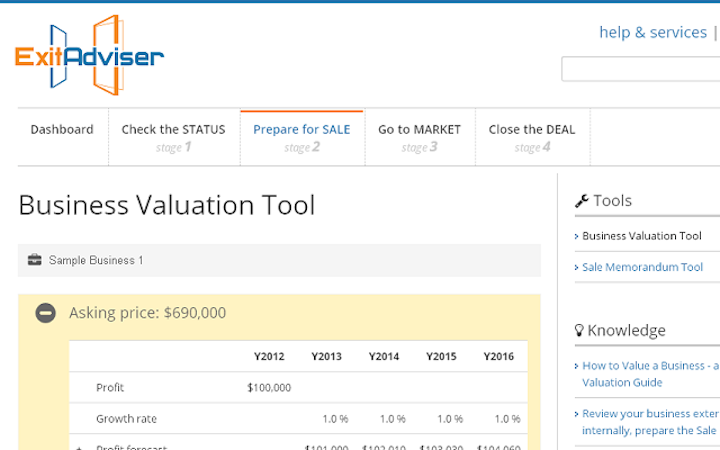Click the Y2012 Profit value $100,000
The height and width of the screenshot is (450, 720).
[269, 388]
